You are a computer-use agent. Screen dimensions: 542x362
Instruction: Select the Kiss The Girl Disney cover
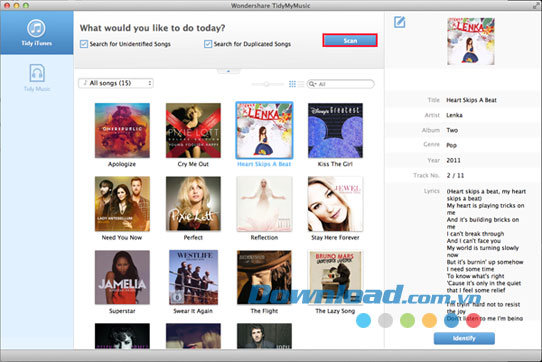[335, 130]
